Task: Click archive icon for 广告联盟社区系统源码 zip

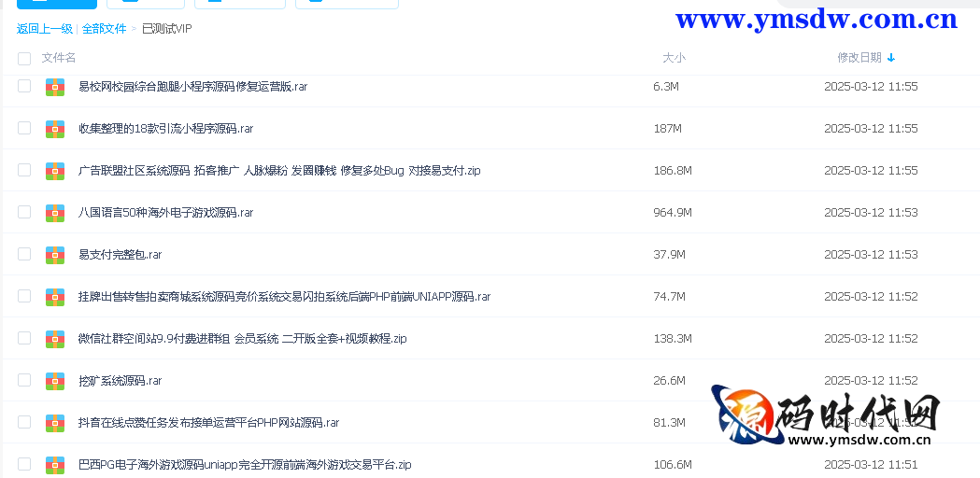Action: coord(55,171)
